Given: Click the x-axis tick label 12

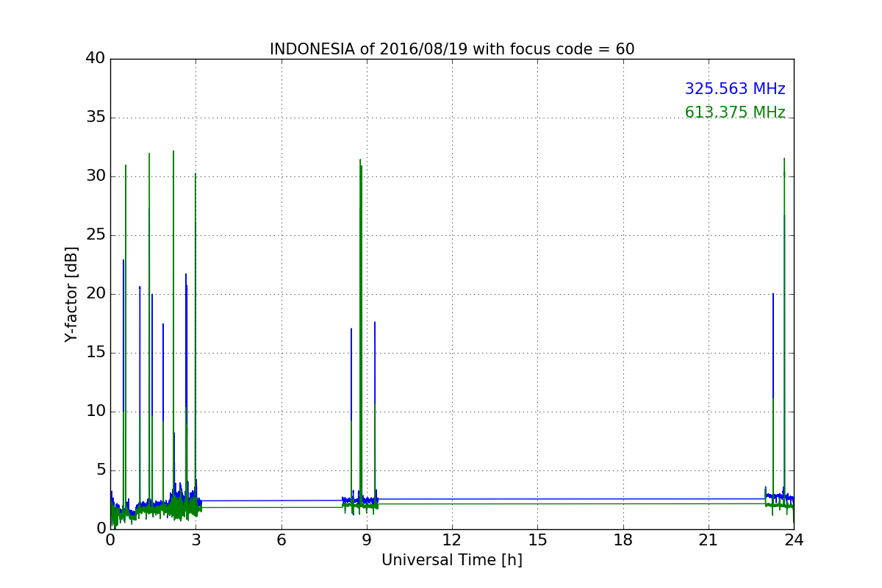Looking at the screenshot, I should [452, 540].
